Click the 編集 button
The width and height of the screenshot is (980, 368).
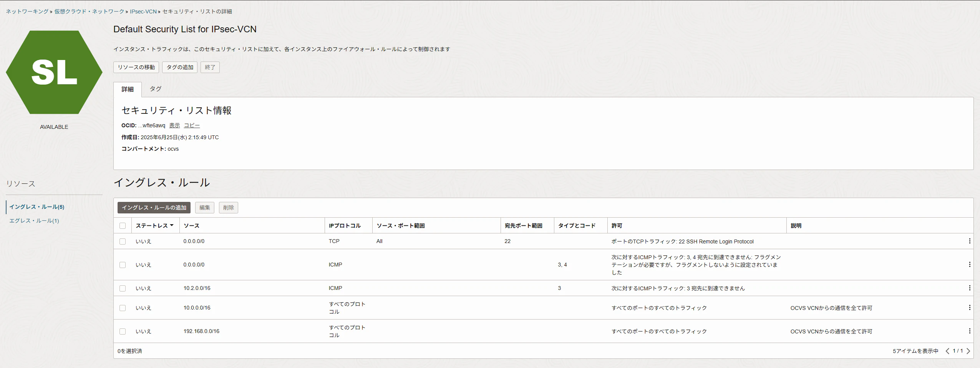pos(205,208)
